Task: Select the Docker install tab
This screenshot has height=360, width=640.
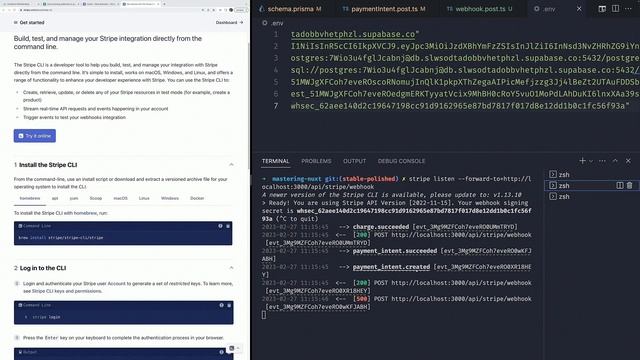Action: 197,198
